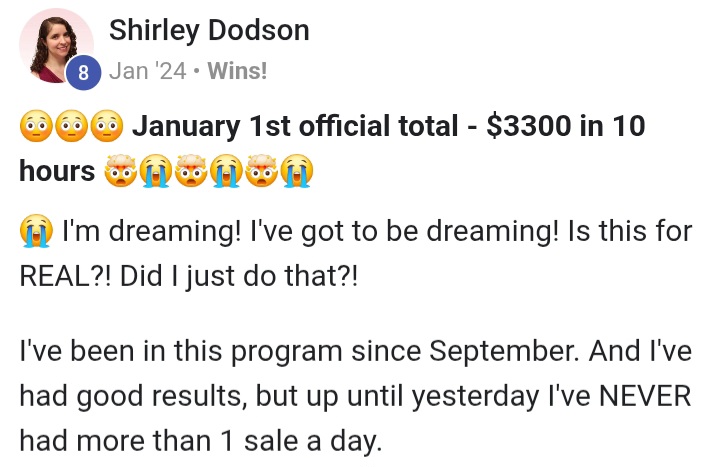Image resolution: width=720 pixels, height=467 pixels.
Task: Click the third flushed face emoji before January
Action: coord(107,125)
